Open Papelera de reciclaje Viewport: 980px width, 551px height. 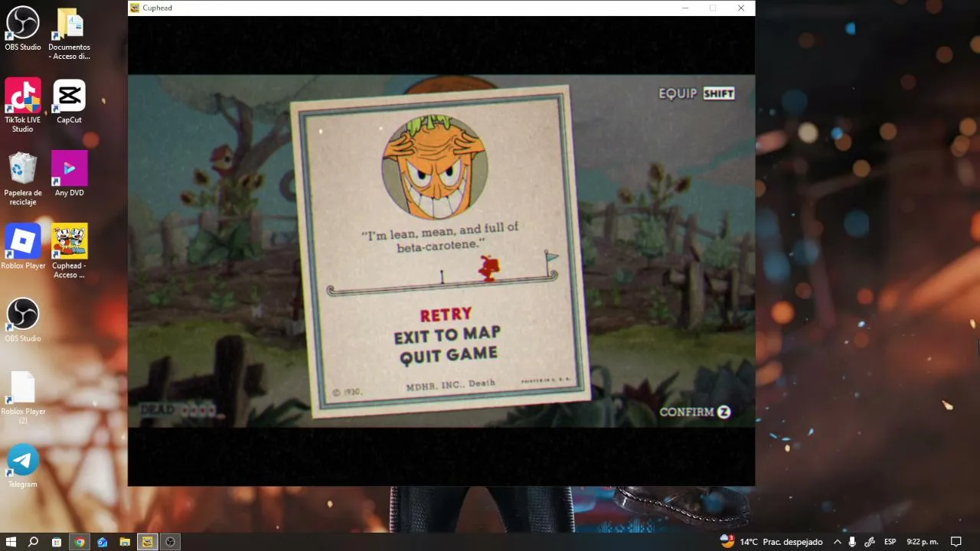pos(23,178)
